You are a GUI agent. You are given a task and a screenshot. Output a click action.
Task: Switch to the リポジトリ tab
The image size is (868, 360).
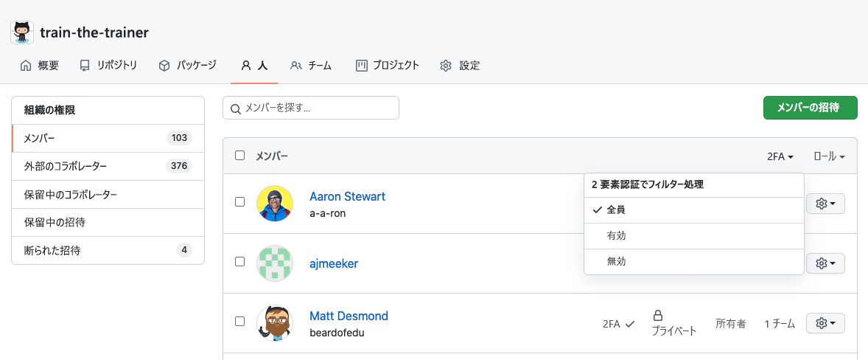pos(108,66)
